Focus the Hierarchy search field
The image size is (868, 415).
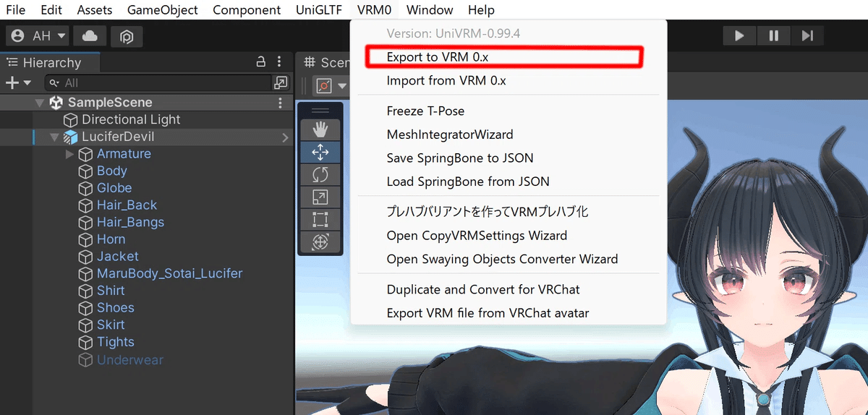[158, 83]
